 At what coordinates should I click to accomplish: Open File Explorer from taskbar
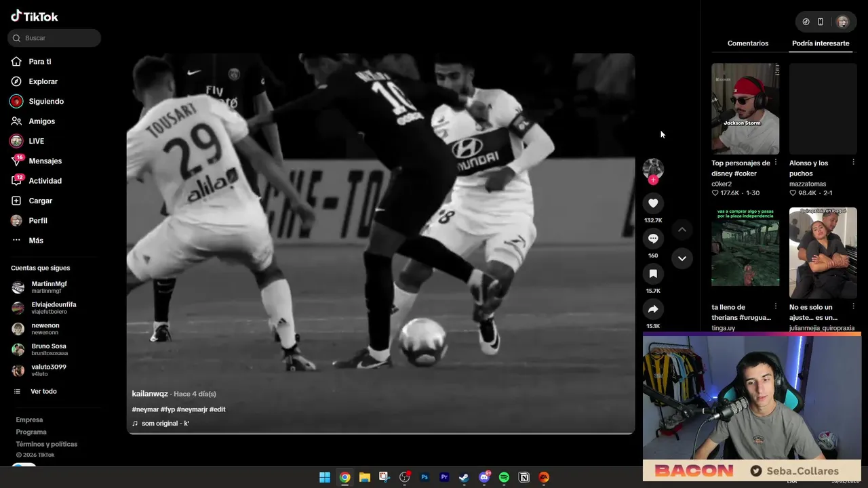click(x=364, y=477)
